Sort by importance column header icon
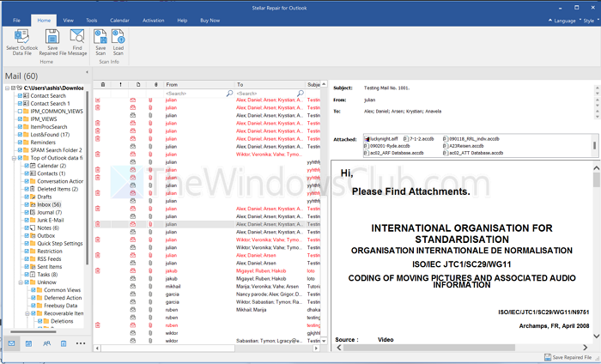 point(120,84)
